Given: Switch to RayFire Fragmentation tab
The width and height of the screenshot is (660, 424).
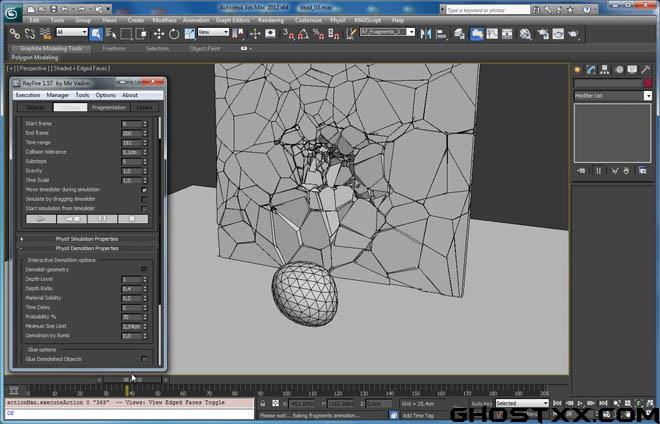Looking at the screenshot, I should (109, 108).
